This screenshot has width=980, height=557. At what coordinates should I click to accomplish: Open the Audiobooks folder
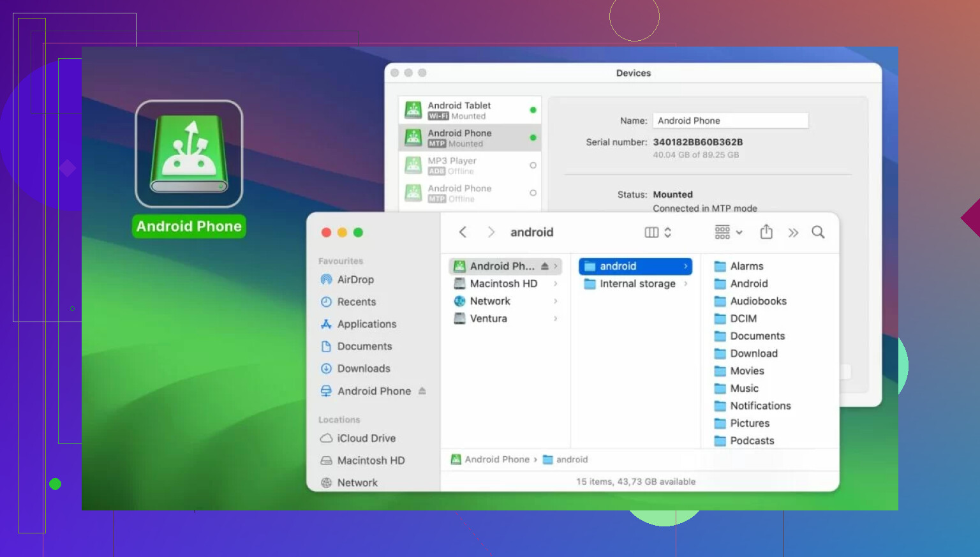click(x=750, y=301)
